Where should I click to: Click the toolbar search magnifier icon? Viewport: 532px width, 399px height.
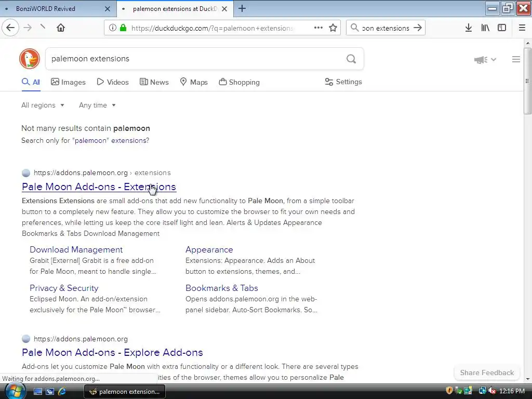(x=354, y=28)
